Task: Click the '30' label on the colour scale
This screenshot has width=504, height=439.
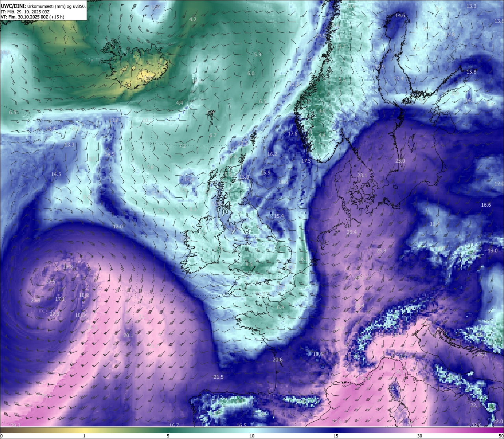Action: (x=420, y=436)
